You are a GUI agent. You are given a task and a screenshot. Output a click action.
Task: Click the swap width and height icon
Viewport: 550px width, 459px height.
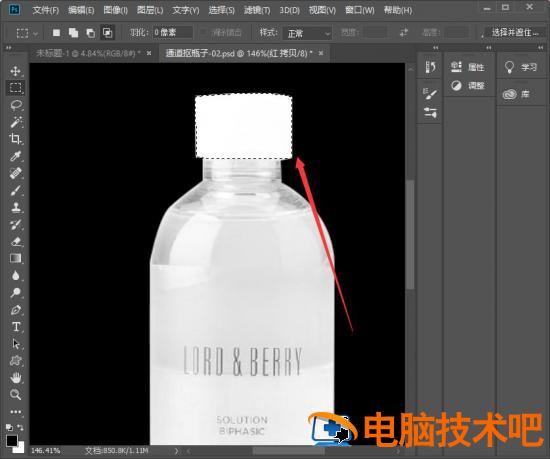click(x=404, y=33)
